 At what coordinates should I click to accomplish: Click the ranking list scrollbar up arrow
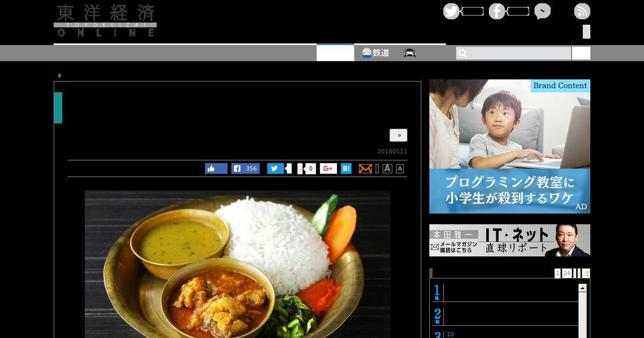click(582, 288)
